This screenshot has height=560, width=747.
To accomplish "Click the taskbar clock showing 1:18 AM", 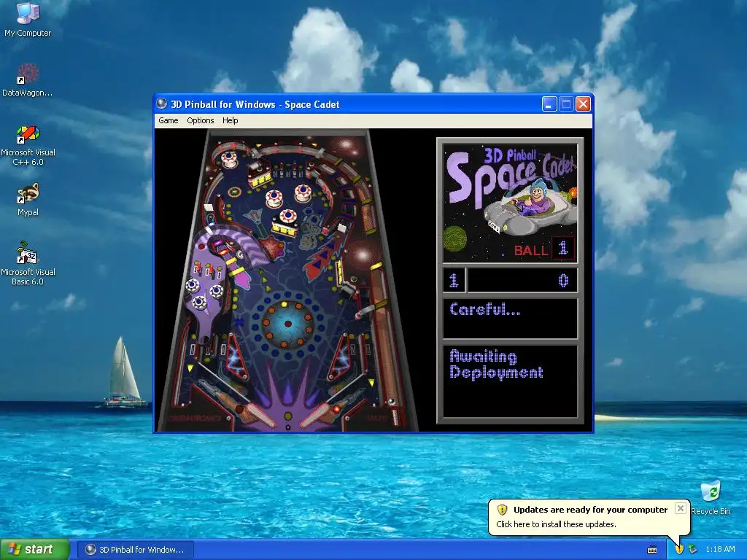I will tap(720, 550).
